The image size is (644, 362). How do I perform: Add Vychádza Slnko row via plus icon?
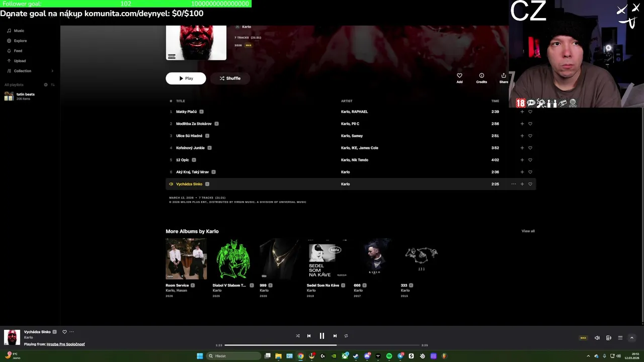[522, 184]
